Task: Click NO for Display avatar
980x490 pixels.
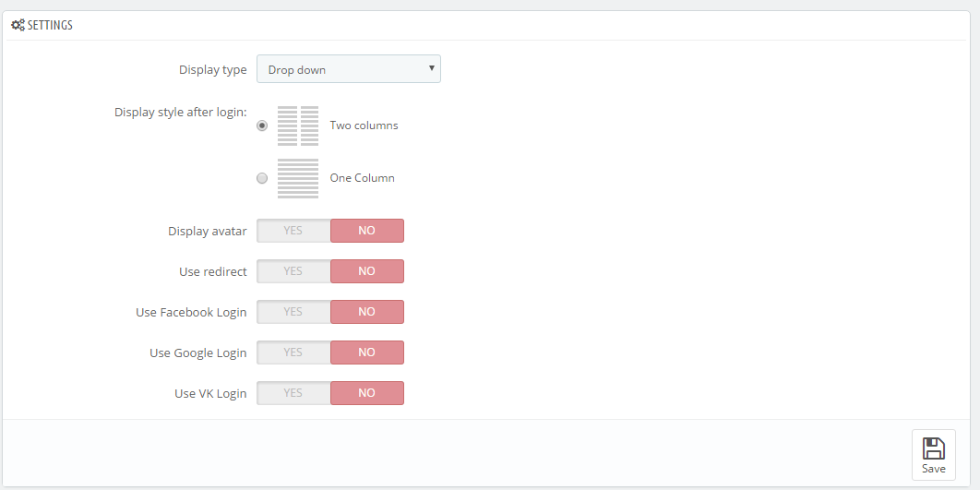Action: click(x=367, y=231)
